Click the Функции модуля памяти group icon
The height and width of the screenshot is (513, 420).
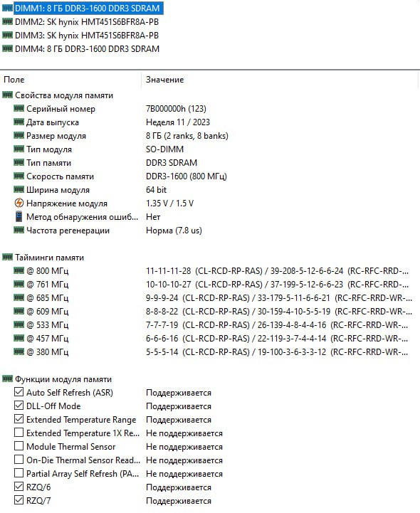point(7,379)
